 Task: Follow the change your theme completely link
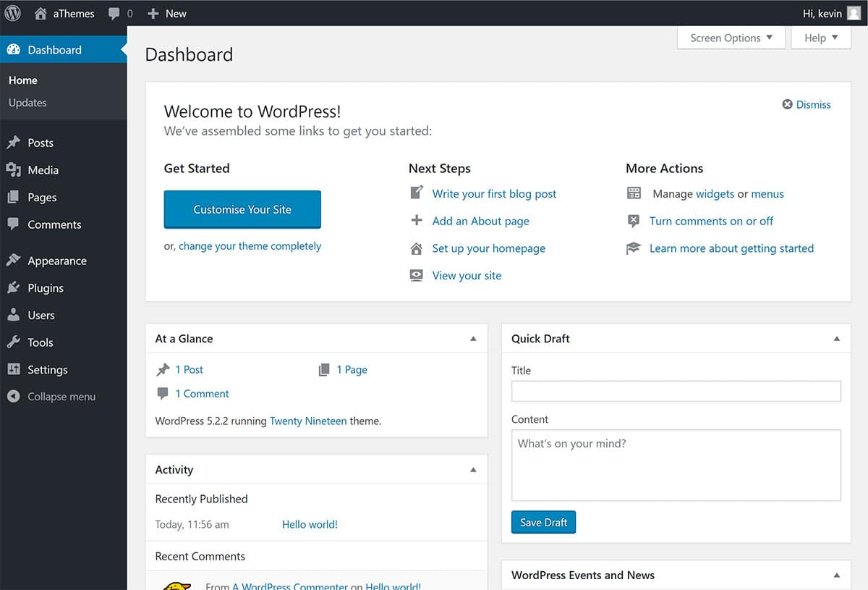[250, 246]
